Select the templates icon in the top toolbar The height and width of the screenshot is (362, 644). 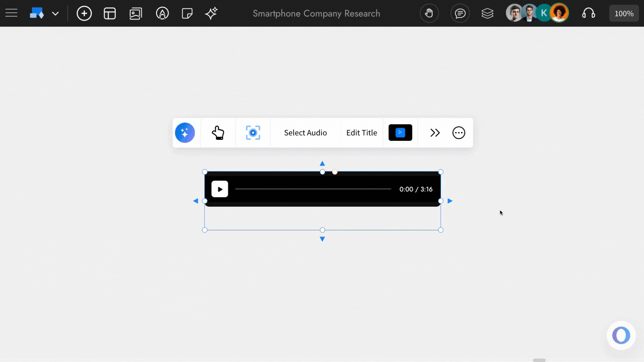pos(110,13)
